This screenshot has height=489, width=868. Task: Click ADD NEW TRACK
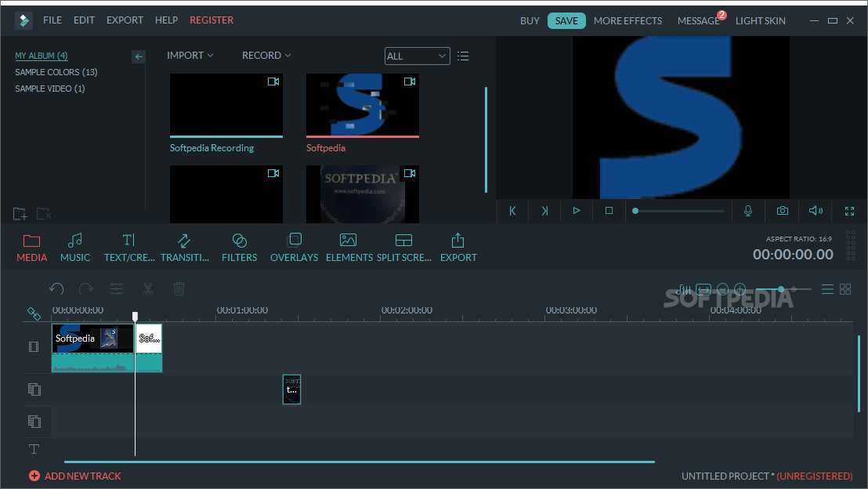(74, 476)
